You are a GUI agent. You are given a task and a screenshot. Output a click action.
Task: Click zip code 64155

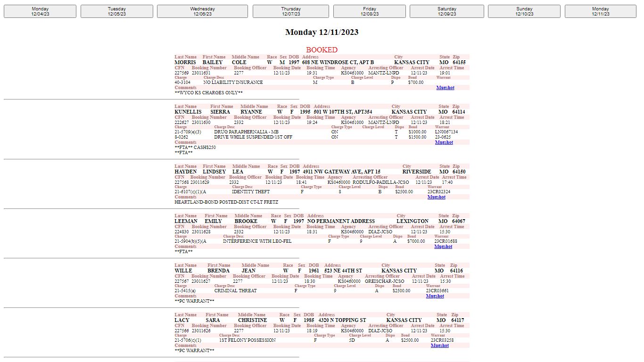(459, 62)
